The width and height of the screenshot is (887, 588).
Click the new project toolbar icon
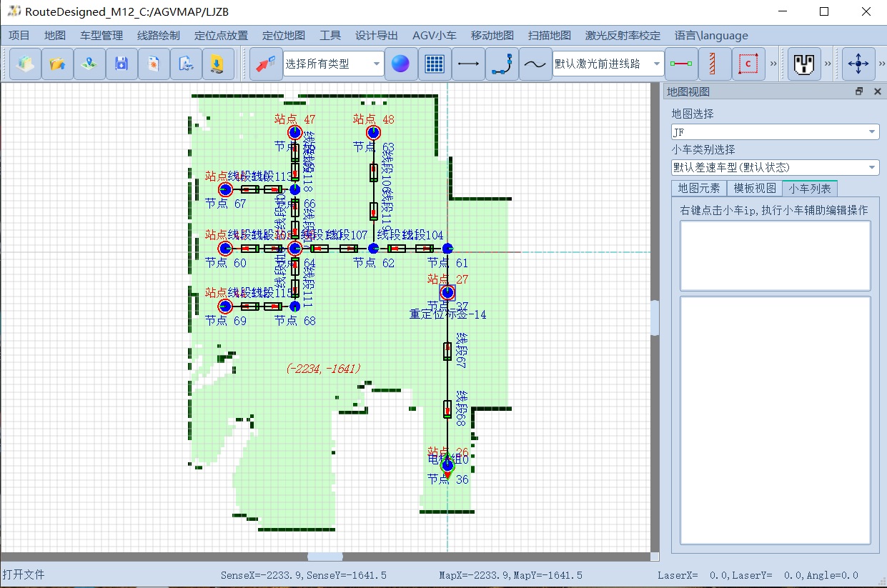[25, 64]
